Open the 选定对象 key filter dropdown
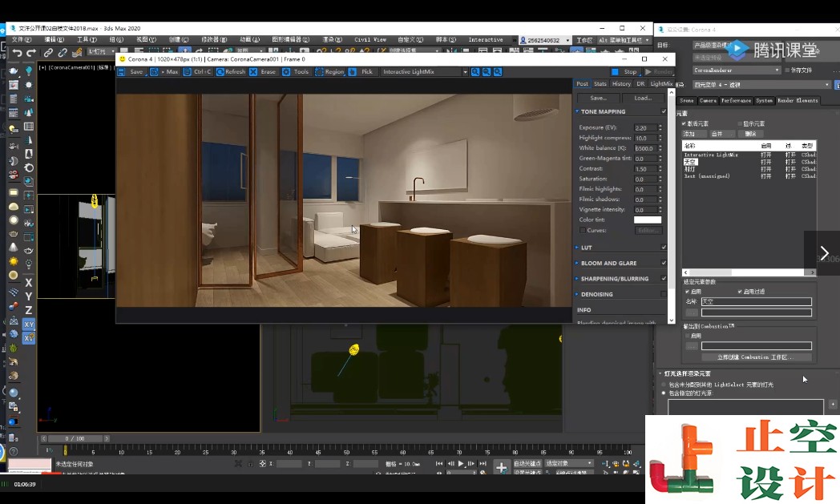This screenshot has height=504, width=840. (569, 463)
